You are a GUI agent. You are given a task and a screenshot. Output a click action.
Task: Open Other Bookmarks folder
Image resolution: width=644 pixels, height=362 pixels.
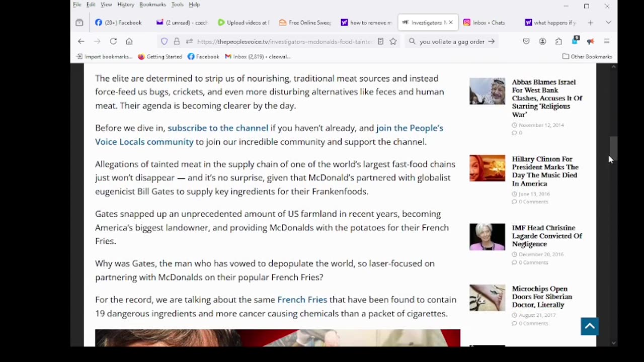[587, 56]
